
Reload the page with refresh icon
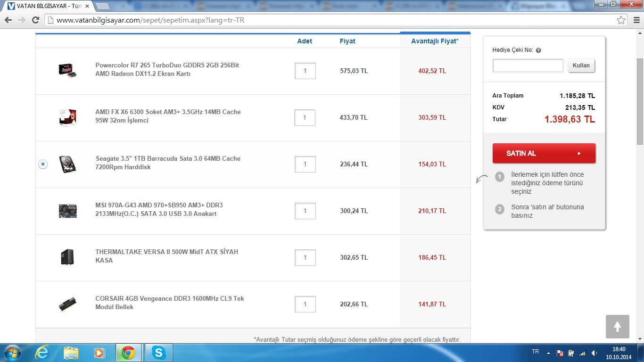[35, 20]
